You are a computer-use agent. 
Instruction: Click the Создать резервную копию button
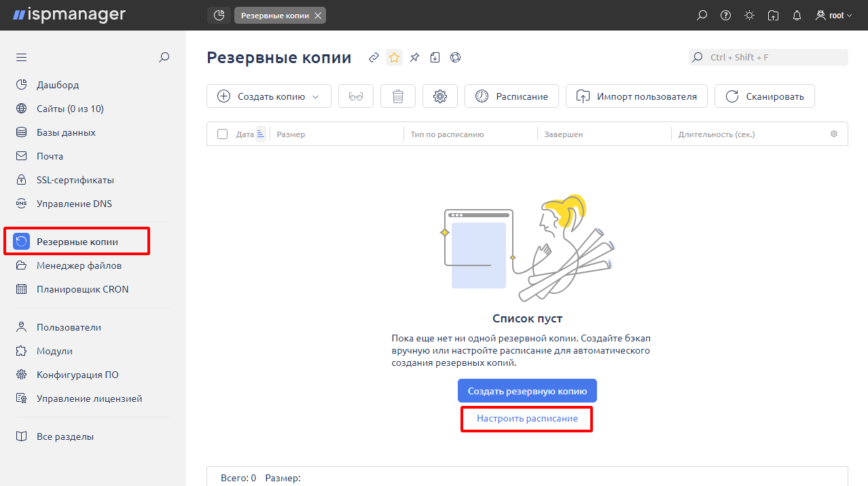click(527, 392)
